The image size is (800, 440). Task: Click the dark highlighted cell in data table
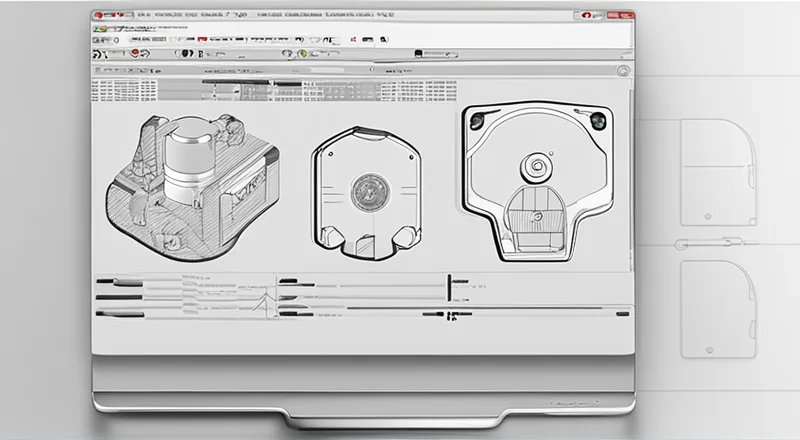(x=287, y=85)
